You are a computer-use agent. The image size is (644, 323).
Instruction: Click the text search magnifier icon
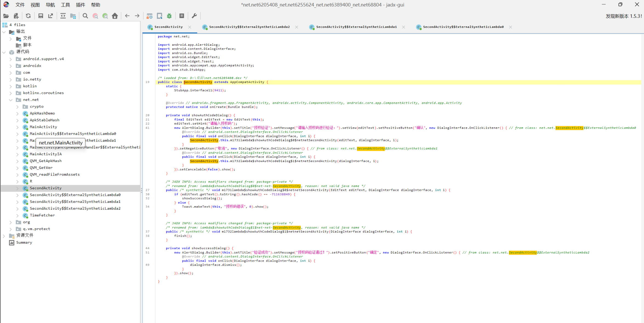click(x=85, y=16)
